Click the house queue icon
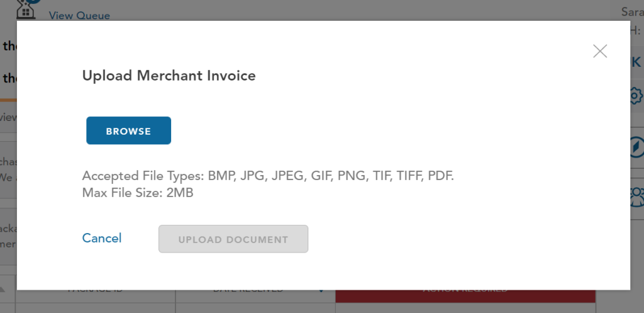This screenshot has height=313, width=644. click(25, 10)
